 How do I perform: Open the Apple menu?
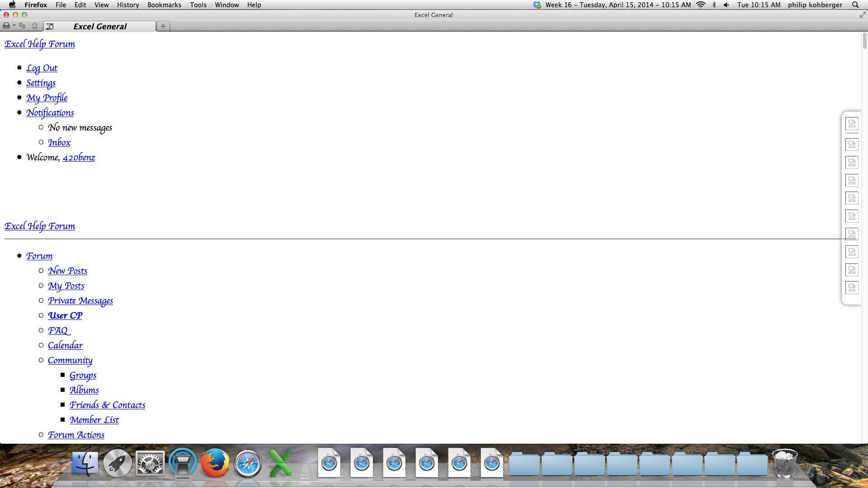[x=12, y=5]
